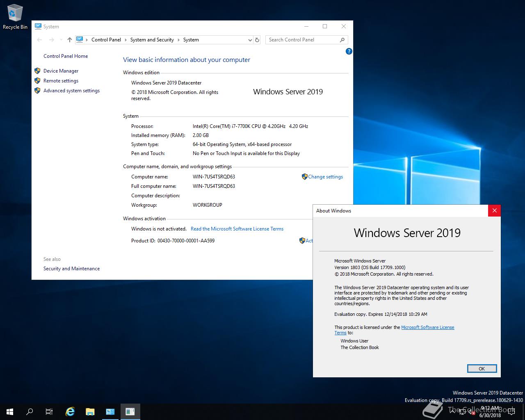The width and height of the screenshot is (525, 420).
Task: Refresh the System page
Action: (257, 40)
